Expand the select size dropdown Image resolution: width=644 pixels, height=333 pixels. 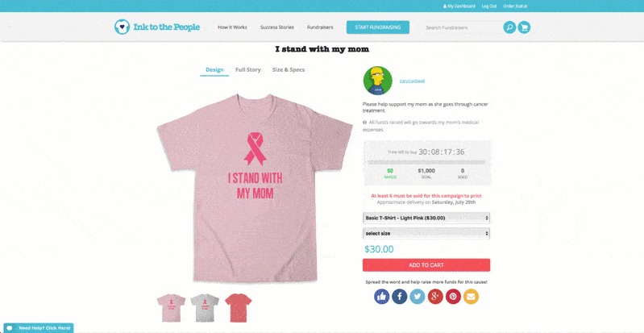(426, 234)
